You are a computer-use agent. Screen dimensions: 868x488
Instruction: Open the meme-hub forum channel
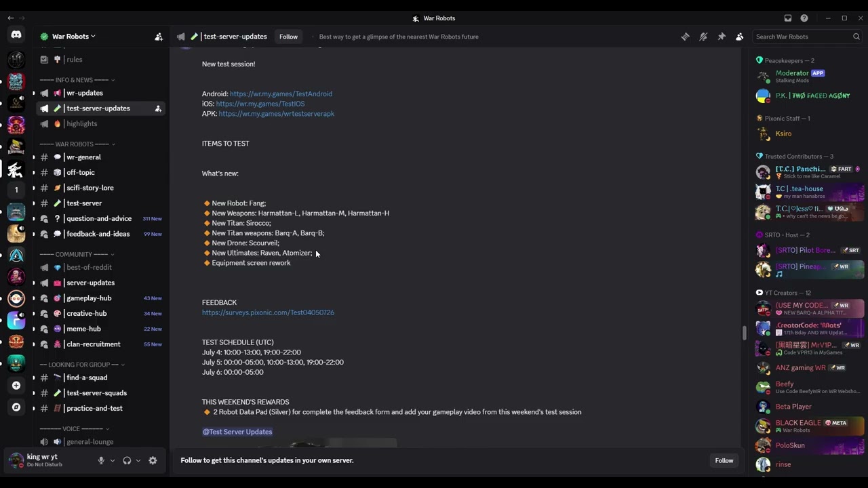click(x=100, y=329)
